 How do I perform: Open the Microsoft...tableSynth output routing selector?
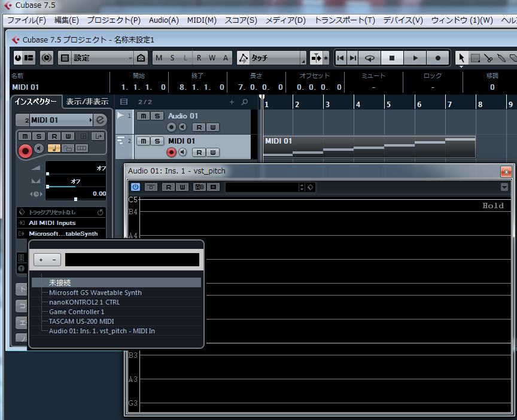click(x=62, y=234)
